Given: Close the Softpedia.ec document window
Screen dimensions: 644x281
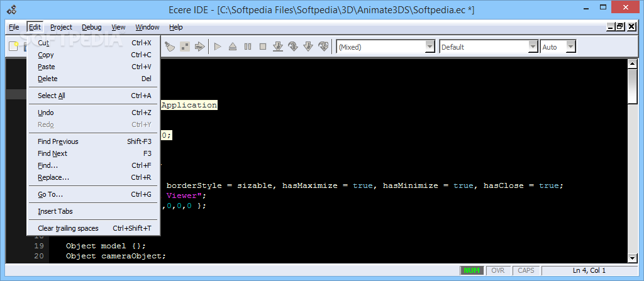Looking at the screenshot, I should point(631,26).
